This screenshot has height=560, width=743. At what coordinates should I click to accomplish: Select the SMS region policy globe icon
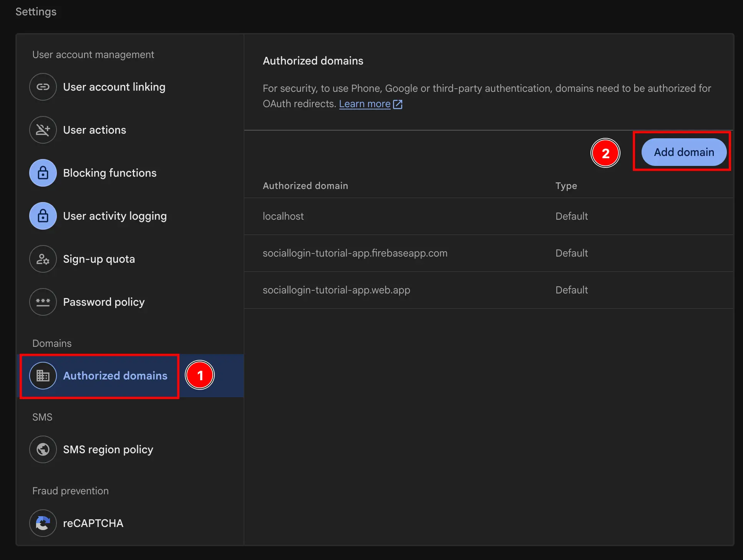coord(43,449)
